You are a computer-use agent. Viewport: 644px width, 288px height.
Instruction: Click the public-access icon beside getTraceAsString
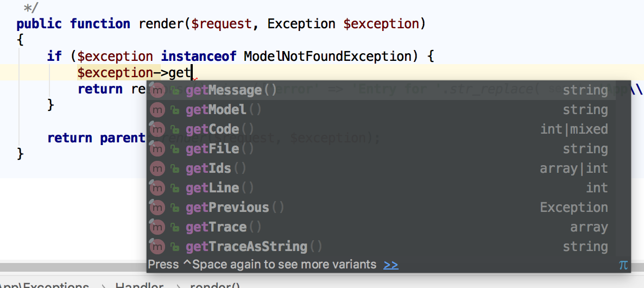point(175,247)
